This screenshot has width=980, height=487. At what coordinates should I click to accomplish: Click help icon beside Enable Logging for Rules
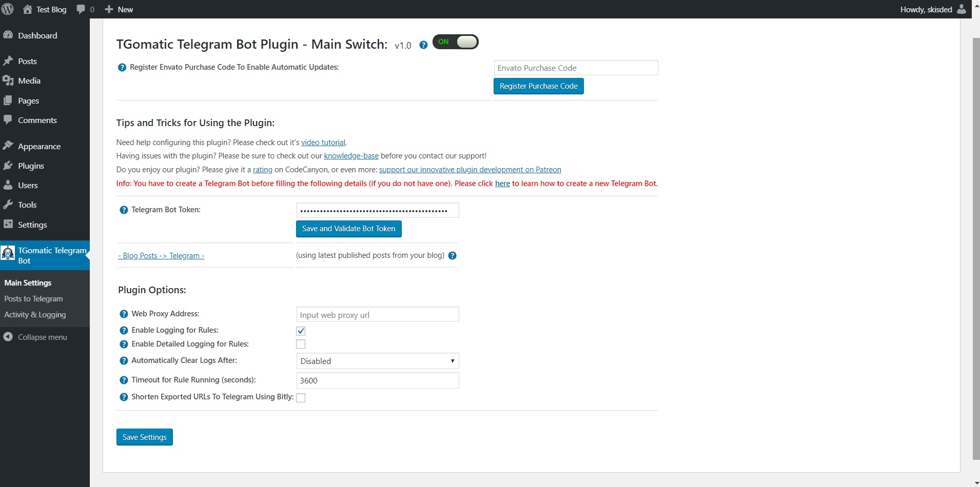(x=124, y=331)
